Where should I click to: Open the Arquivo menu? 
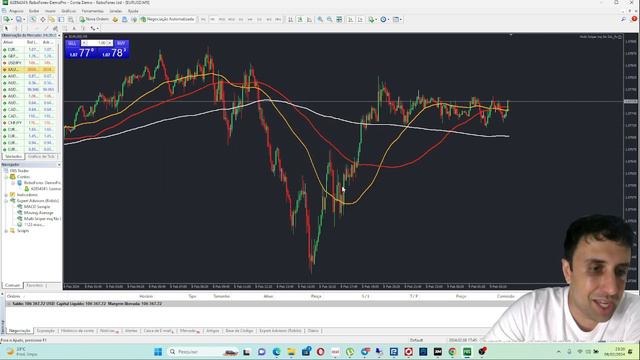click(x=16, y=11)
